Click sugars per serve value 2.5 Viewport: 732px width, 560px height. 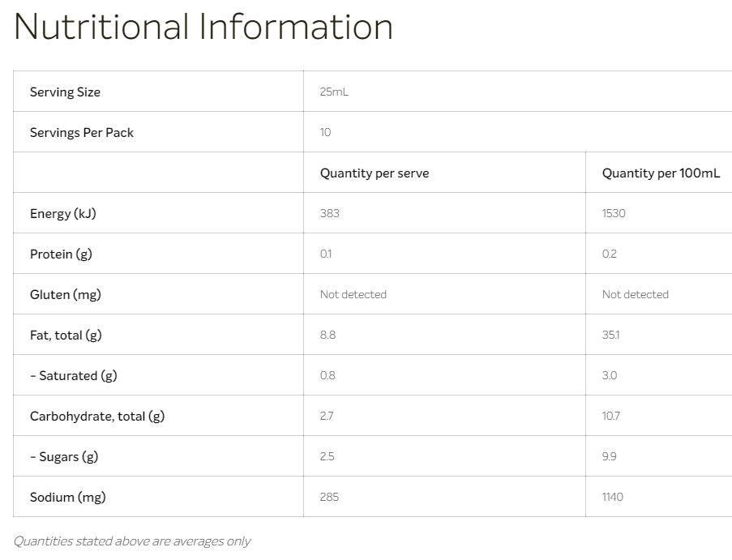327,456
